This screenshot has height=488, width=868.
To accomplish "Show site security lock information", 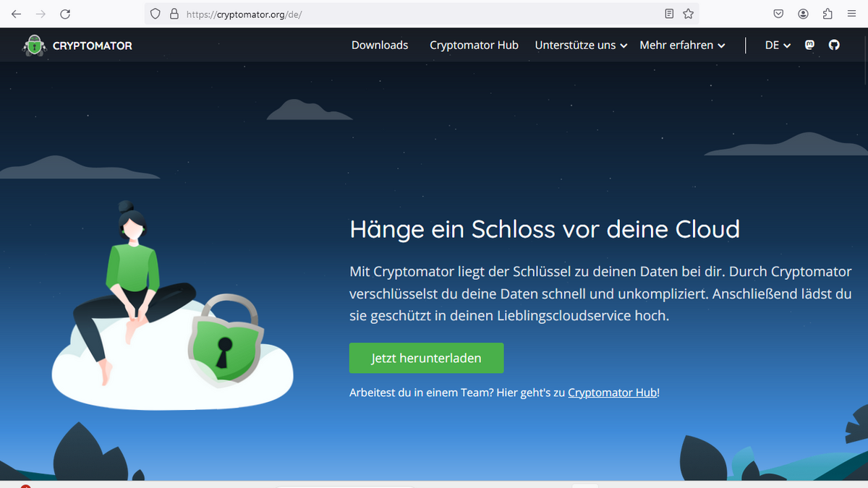I will coord(174,14).
